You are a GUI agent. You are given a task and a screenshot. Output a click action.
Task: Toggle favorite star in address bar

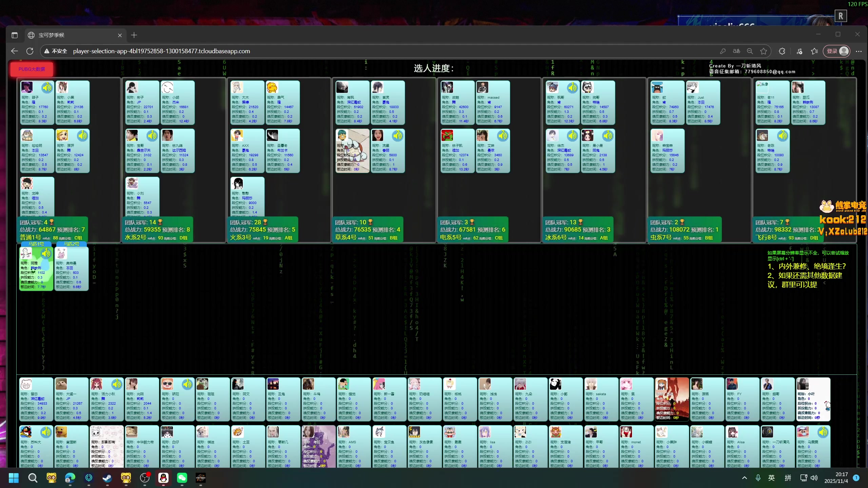(x=764, y=51)
